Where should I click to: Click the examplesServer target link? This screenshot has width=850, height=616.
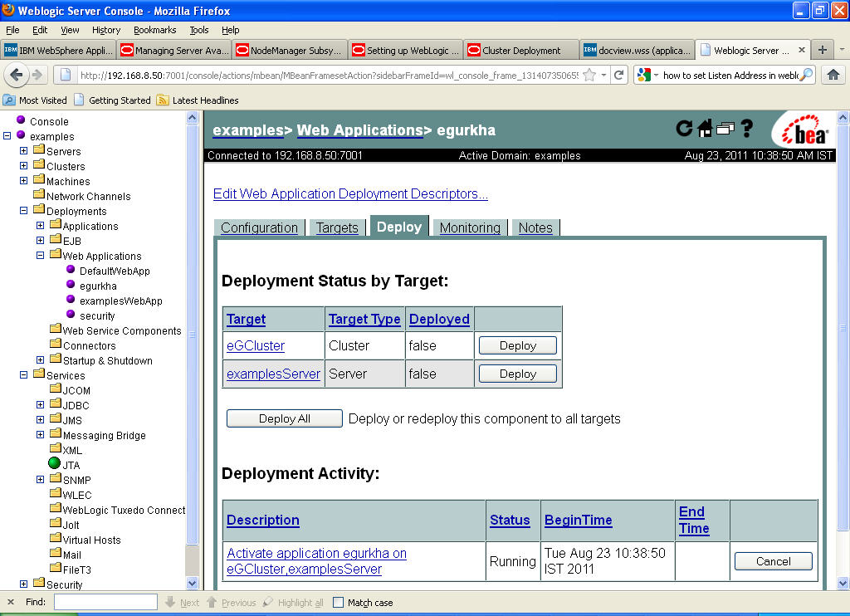tap(273, 374)
